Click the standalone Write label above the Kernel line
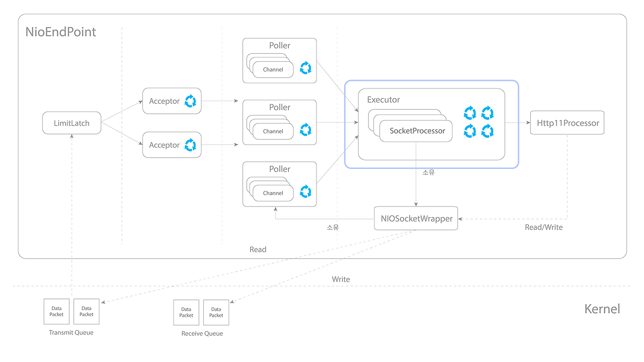This screenshot has height=362, width=644. tap(341, 279)
